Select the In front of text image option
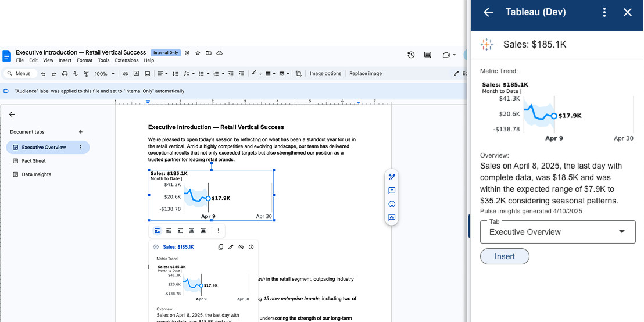The width and height of the screenshot is (644, 322). click(x=203, y=231)
